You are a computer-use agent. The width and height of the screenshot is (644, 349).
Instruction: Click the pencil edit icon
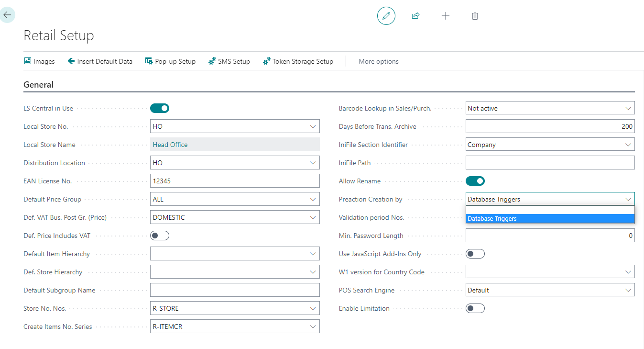click(x=386, y=16)
